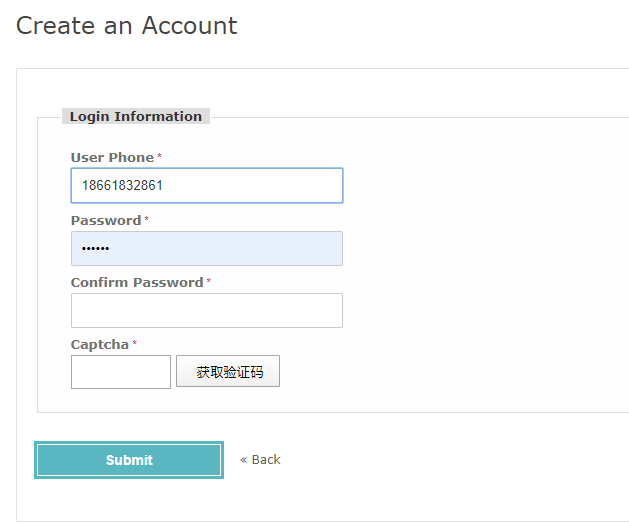
Task: Focus the User Phone input field
Action: [207, 185]
